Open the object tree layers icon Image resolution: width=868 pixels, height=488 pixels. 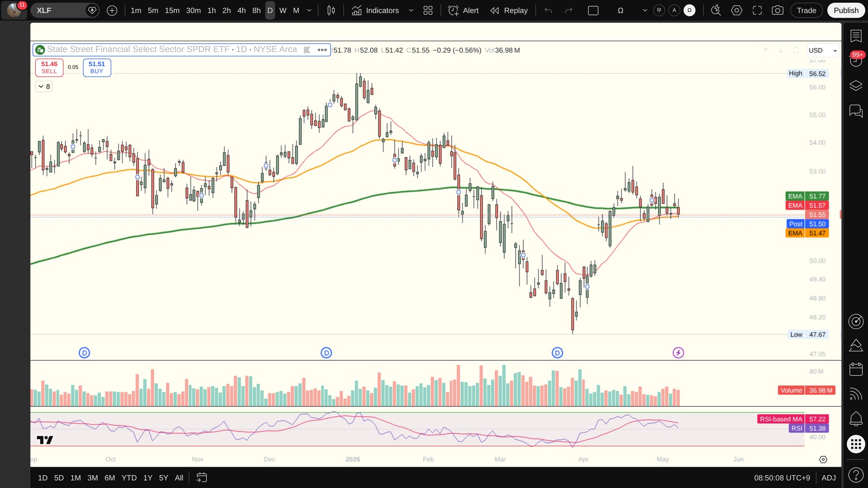click(x=856, y=86)
